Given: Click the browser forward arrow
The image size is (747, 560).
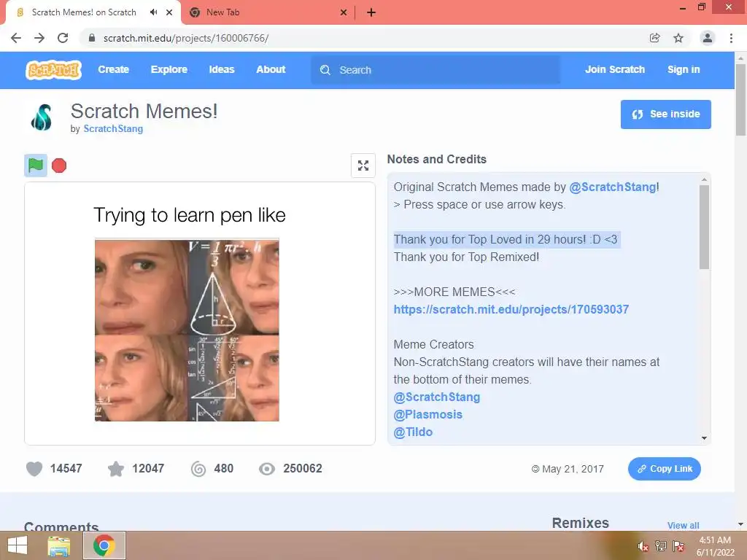Looking at the screenshot, I should [39, 38].
